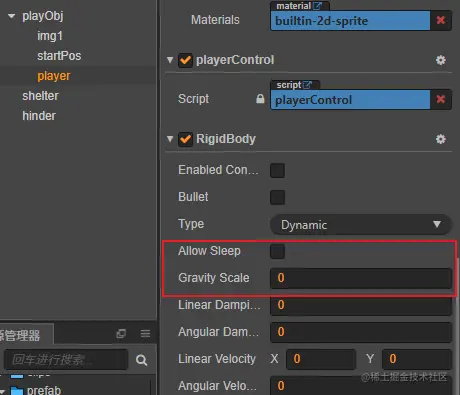This screenshot has height=395, width=460.
Task: Select the startPos node
Action: (x=59, y=56)
